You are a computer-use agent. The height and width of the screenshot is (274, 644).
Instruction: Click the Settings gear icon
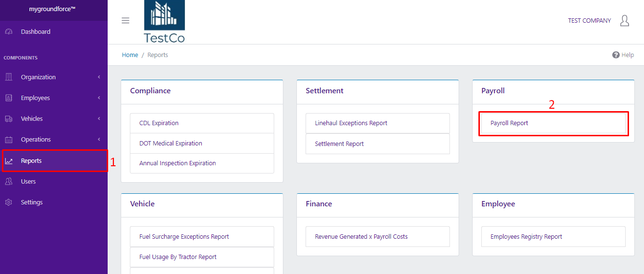tap(9, 202)
